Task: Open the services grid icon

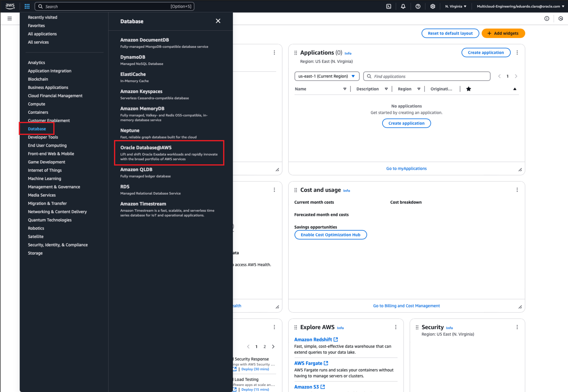Action: click(x=27, y=6)
